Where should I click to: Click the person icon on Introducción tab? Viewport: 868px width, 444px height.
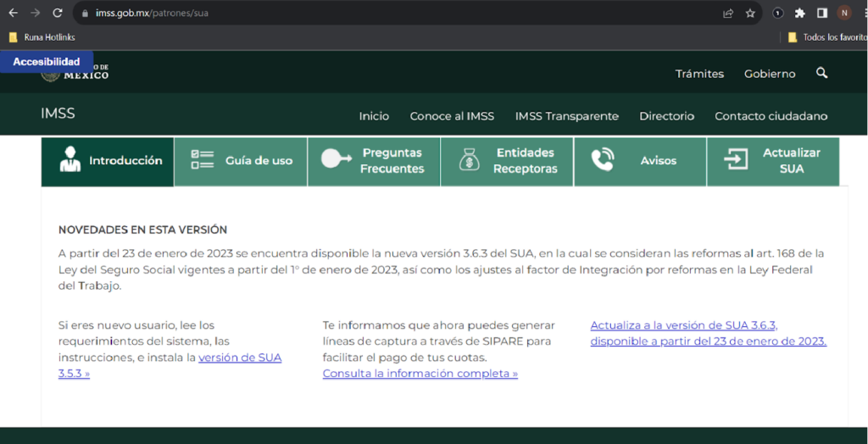(70, 159)
